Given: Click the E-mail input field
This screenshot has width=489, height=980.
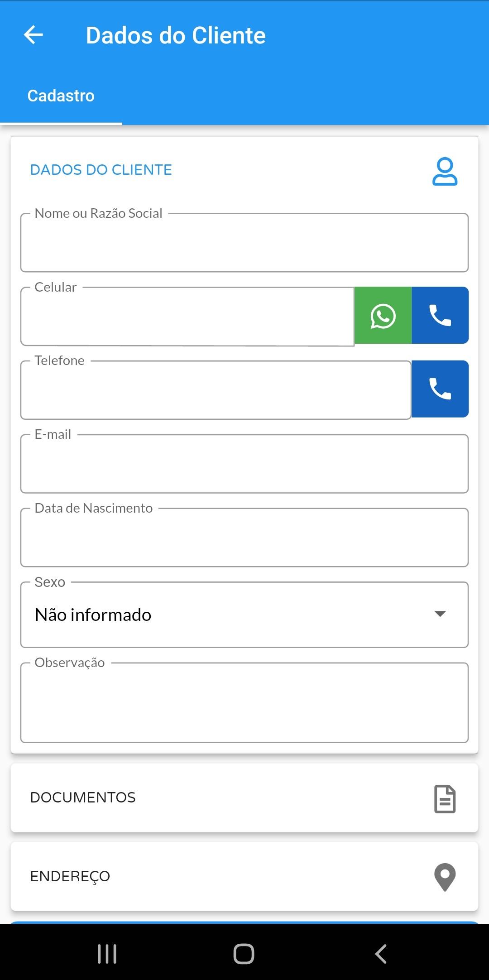Looking at the screenshot, I should [x=244, y=464].
